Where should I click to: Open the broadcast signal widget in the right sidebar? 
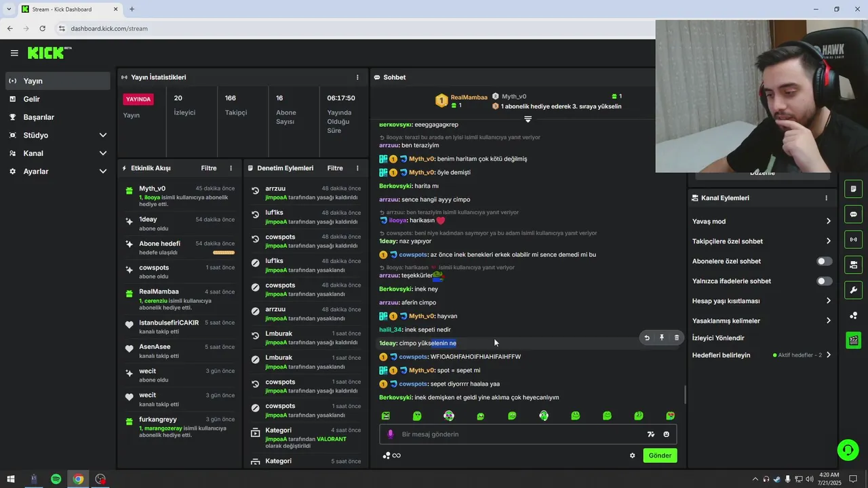pos(853,239)
